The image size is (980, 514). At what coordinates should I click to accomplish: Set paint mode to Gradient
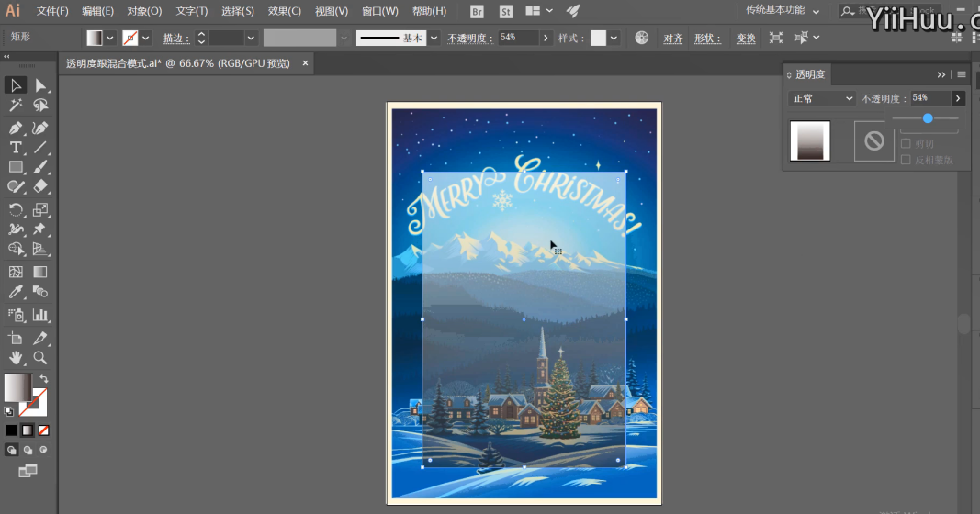click(x=28, y=430)
